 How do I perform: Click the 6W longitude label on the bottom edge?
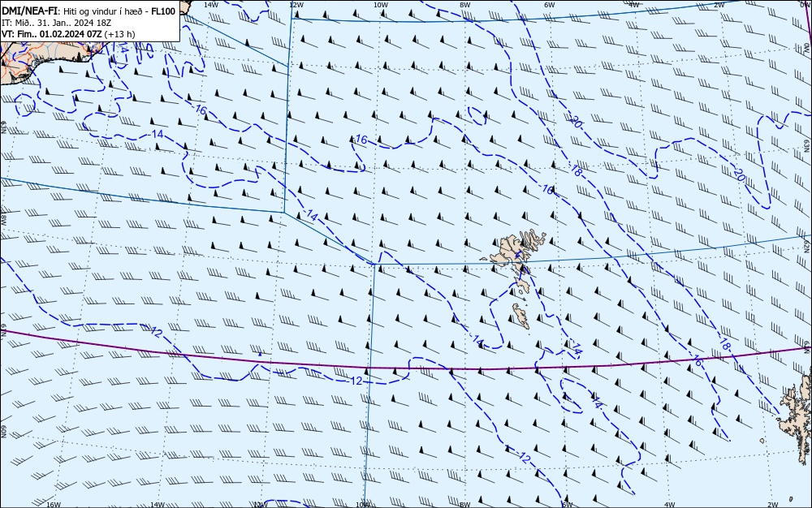(x=567, y=505)
